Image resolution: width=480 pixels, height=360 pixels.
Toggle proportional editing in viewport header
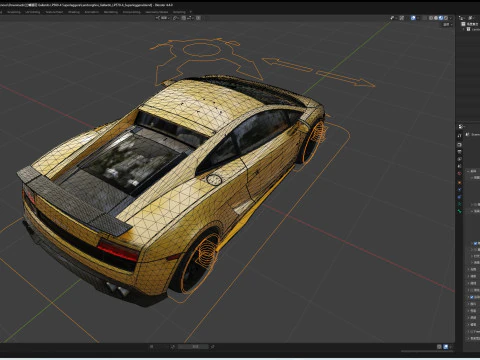[198, 18]
